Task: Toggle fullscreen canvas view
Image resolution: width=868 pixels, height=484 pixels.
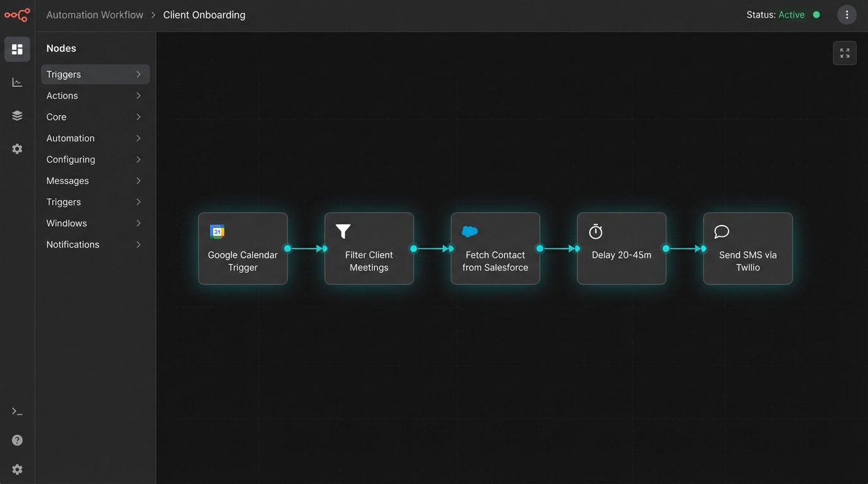Action: (x=845, y=53)
